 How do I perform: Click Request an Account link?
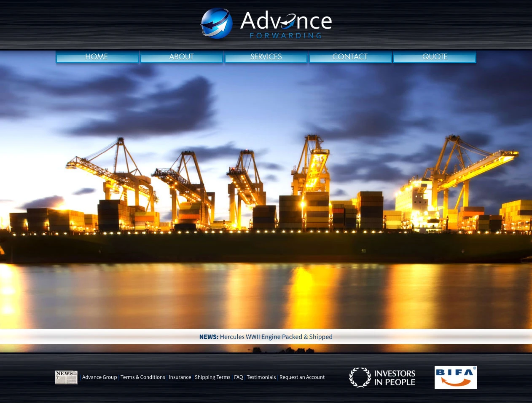click(x=302, y=377)
